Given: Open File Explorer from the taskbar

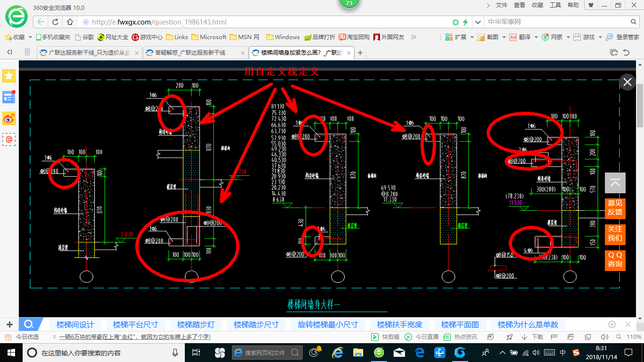Looking at the screenshot, I should tap(358, 352).
